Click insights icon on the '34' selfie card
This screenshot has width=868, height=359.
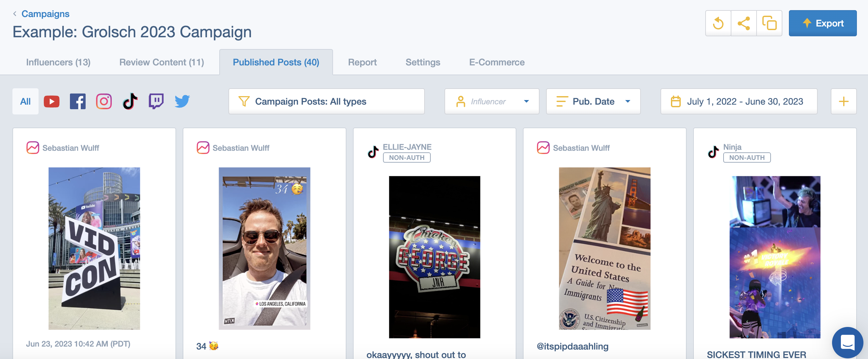pos(203,148)
